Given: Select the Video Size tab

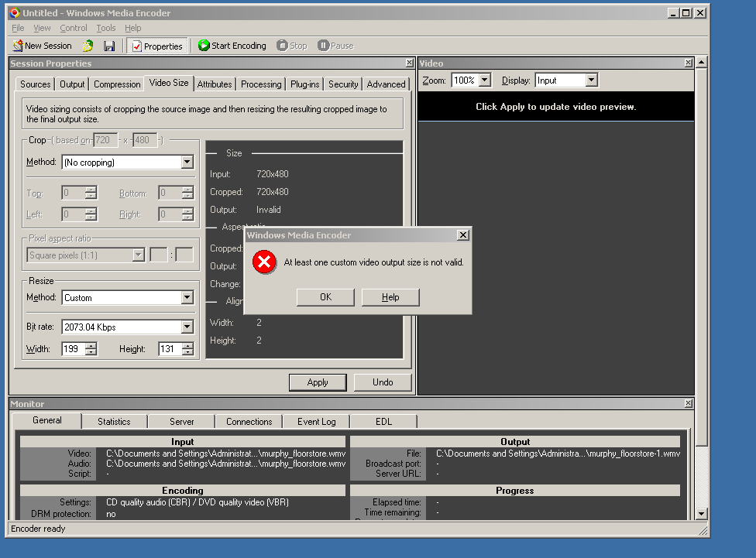Looking at the screenshot, I should [169, 83].
